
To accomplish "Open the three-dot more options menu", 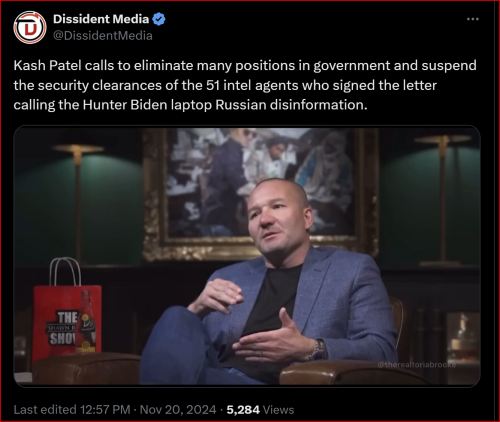I will pos(473,19).
